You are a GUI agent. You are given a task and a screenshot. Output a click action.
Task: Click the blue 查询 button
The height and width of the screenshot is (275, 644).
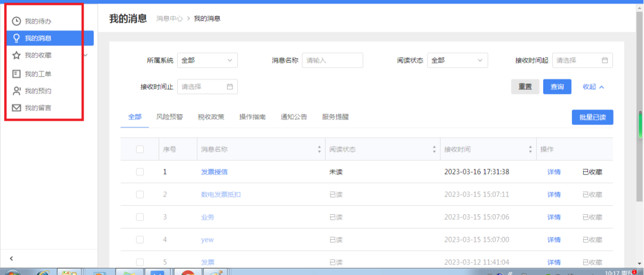(557, 87)
